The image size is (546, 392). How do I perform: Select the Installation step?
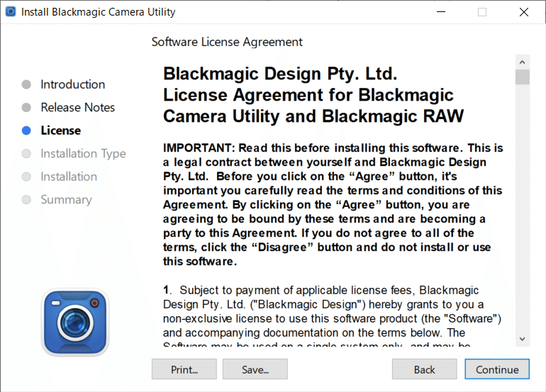[69, 177]
